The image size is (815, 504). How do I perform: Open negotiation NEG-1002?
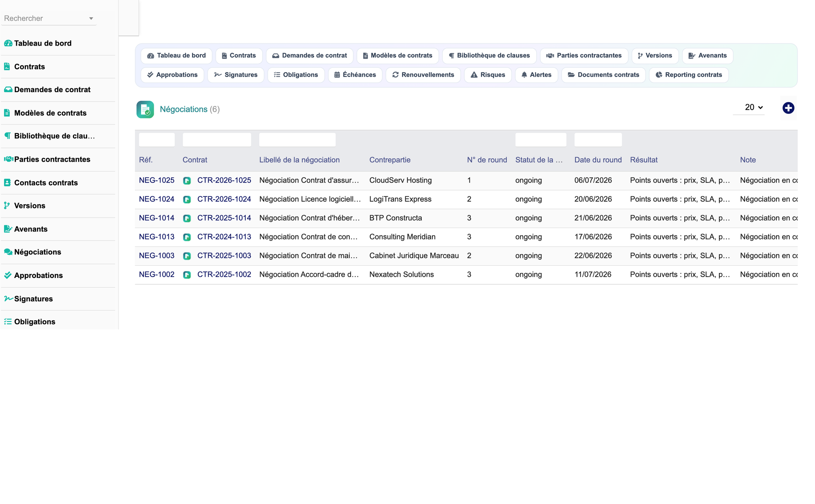pos(157,275)
